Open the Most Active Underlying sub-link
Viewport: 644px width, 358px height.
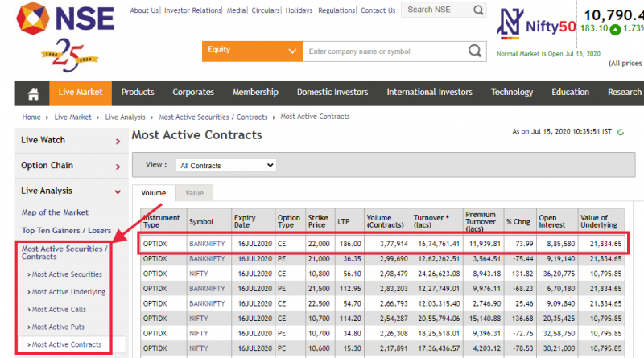click(x=68, y=292)
